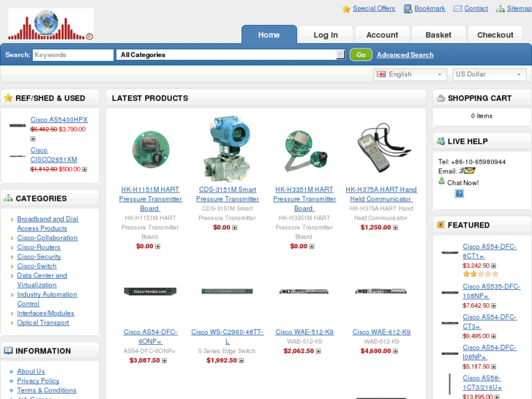Screen dimensions: 532x399
Task: Open the About Us information link
Action: click(x=31, y=371)
